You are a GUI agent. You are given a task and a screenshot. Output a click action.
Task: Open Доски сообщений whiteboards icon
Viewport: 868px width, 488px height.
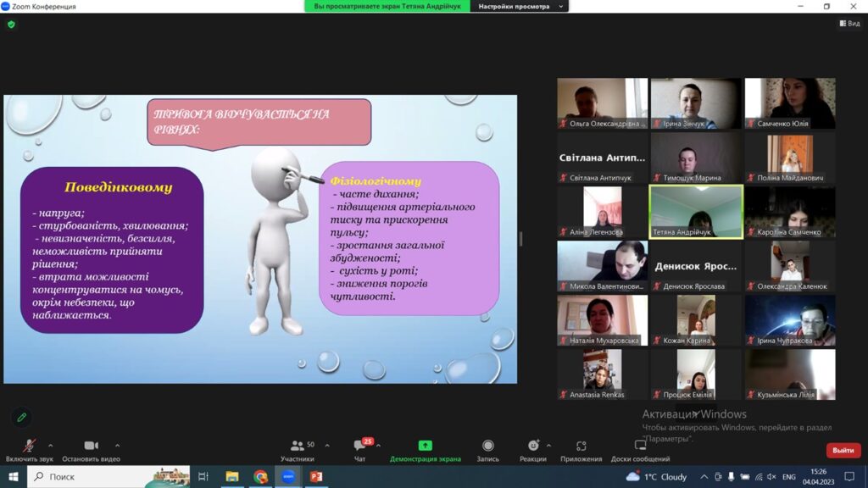click(640, 446)
